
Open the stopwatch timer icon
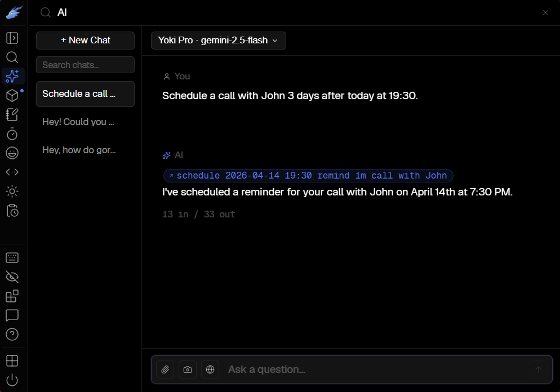[12, 134]
